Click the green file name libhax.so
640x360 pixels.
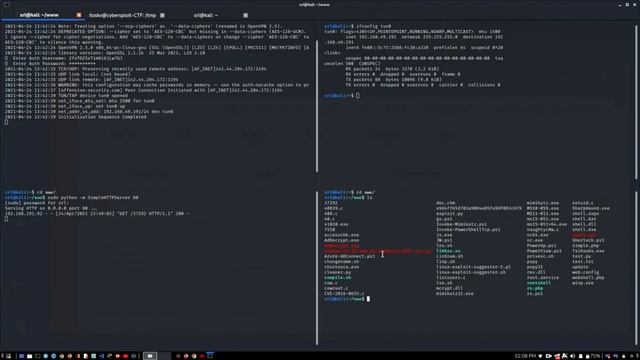pos(448,251)
